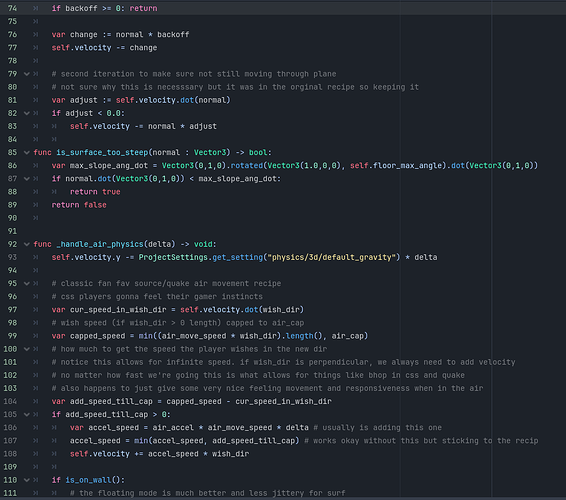The image size is (566, 500).
Task: Click the 'return true' statement
Action: point(95,192)
